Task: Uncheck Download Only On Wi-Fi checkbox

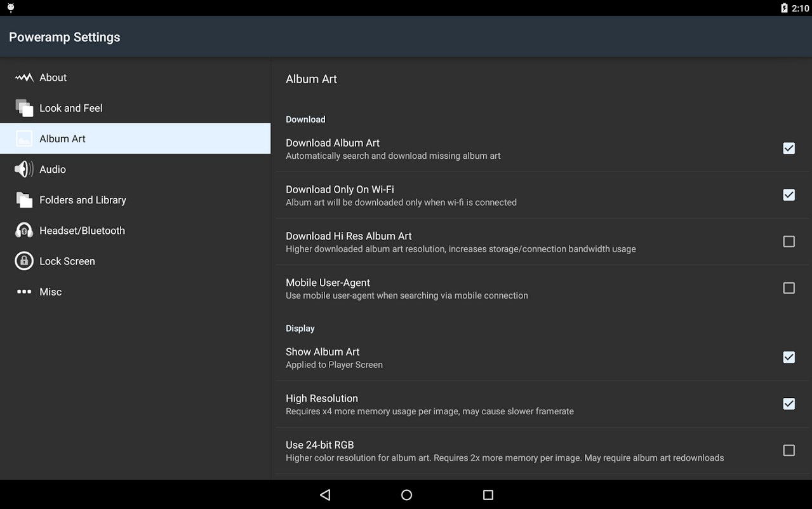Action: [789, 195]
